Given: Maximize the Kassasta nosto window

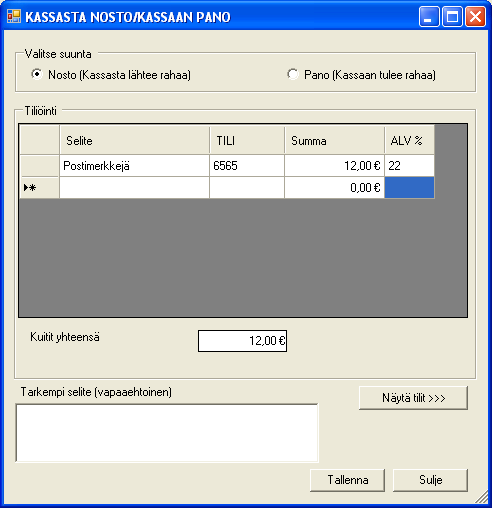Looking at the screenshot, I should (452, 16).
